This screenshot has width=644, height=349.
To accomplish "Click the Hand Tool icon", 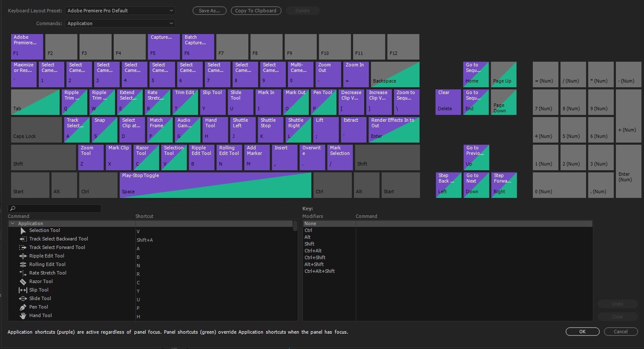I will coord(23,315).
